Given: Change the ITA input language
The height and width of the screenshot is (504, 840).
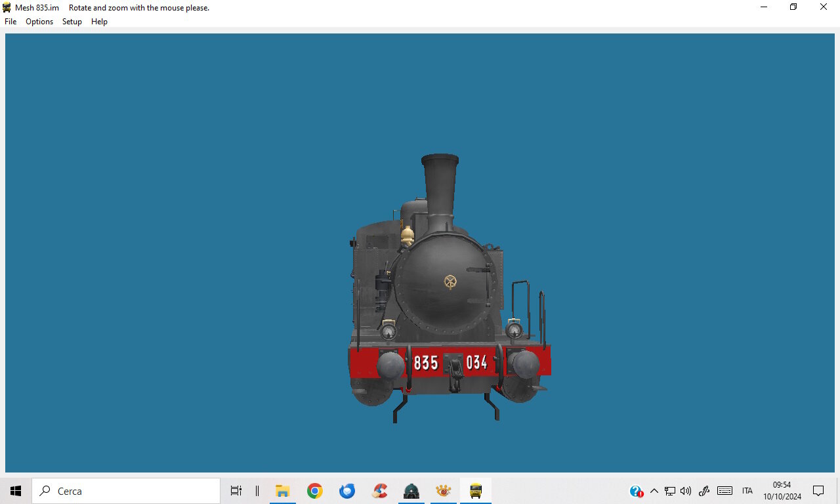Looking at the screenshot, I should 747,491.
